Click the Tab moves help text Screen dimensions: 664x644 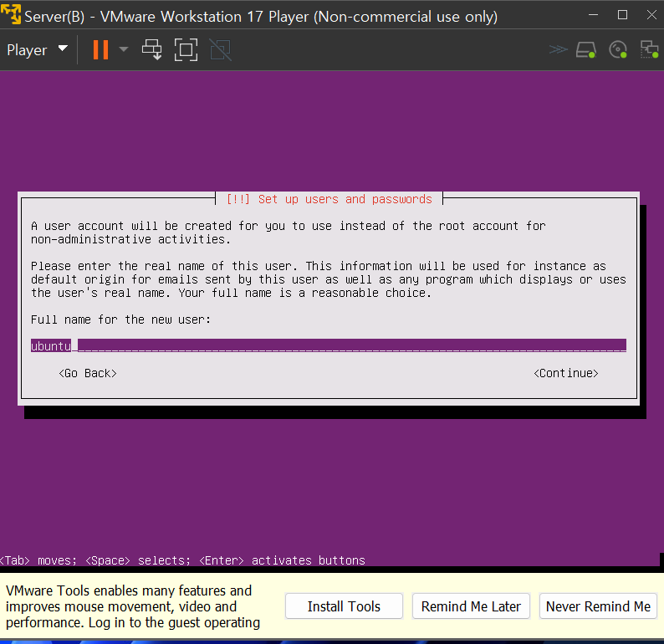coord(182,560)
